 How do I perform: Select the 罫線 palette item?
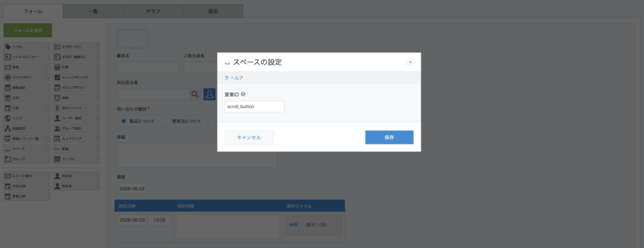tap(76, 149)
